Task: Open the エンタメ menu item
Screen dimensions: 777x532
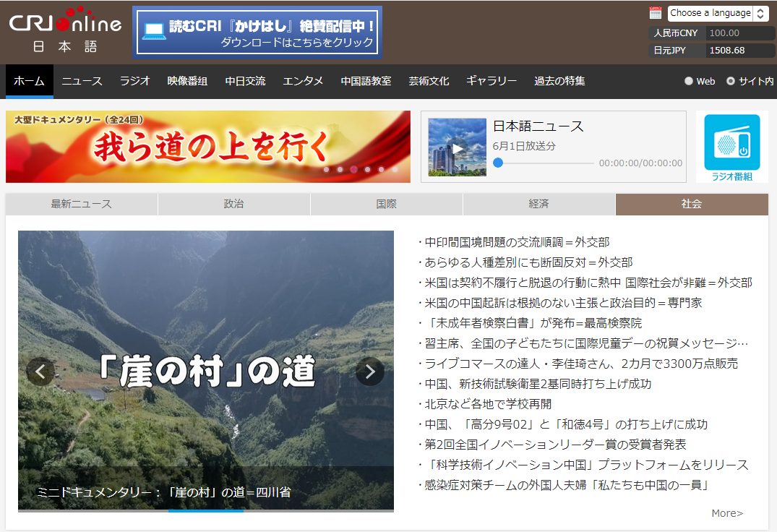Action: [303, 81]
